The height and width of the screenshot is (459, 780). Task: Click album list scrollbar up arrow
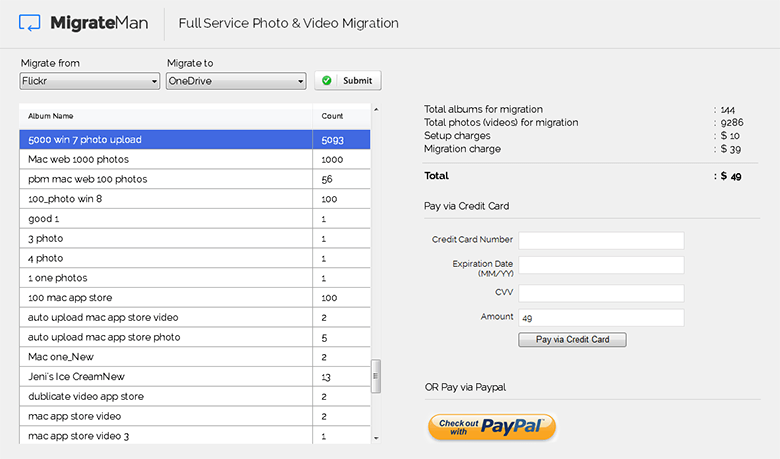pyautogui.click(x=376, y=109)
